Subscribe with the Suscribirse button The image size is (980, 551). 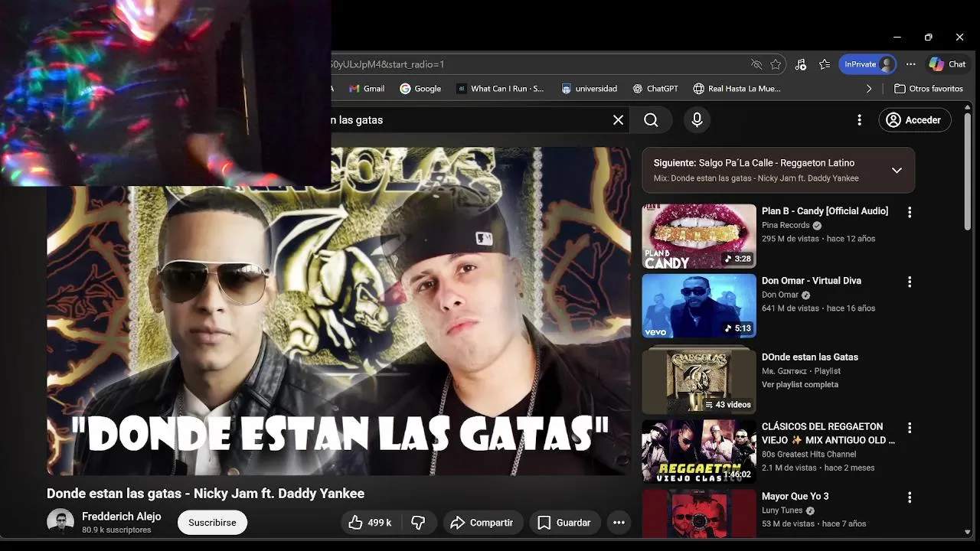click(212, 523)
